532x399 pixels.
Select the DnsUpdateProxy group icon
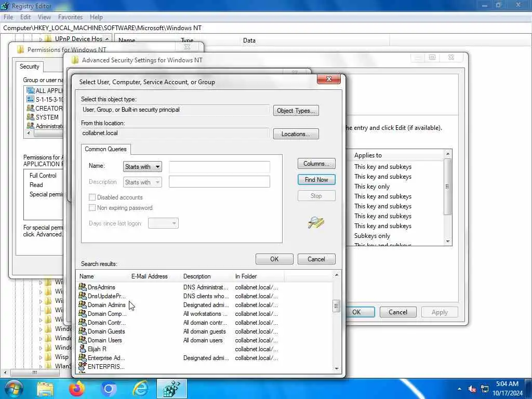(83, 296)
